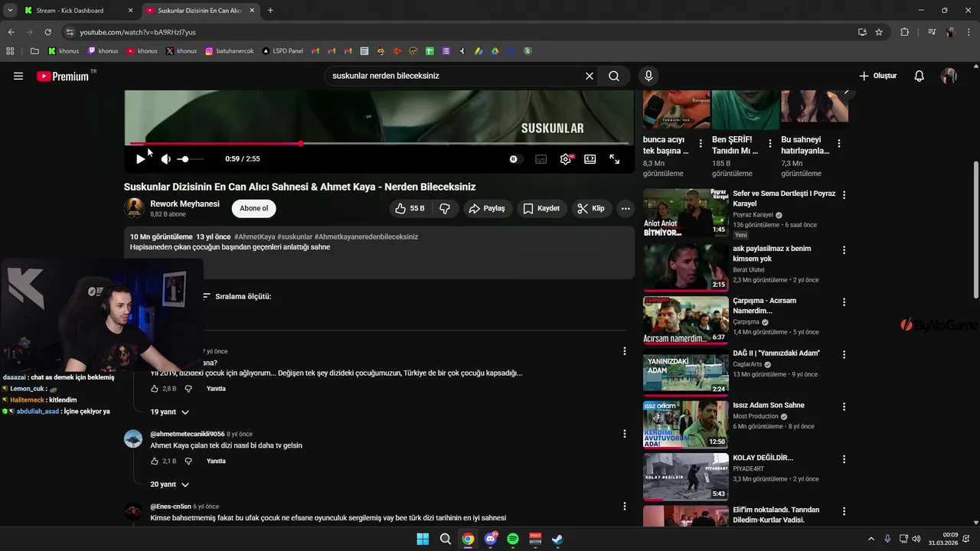Share the video via Paylaş

(487, 208)
